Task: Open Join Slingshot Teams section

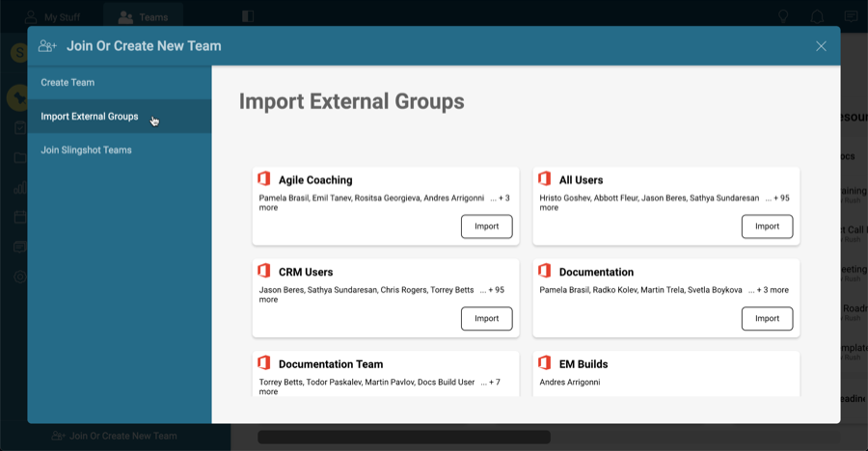Action: click(86, 150)
